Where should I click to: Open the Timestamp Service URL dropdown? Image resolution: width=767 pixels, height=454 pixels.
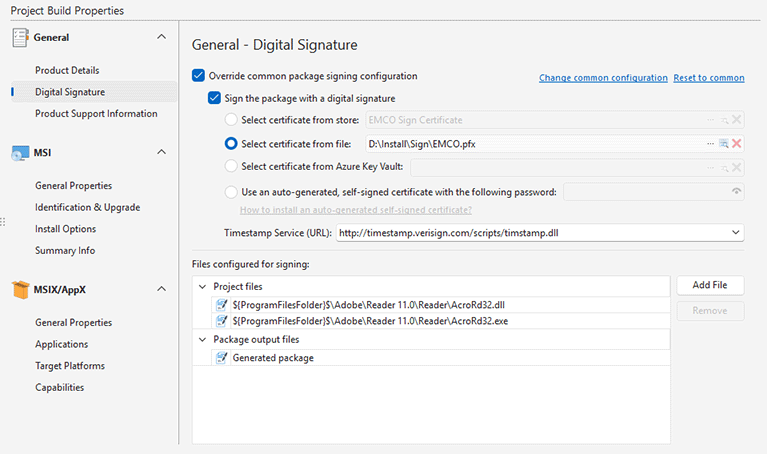[x=736, y=232]
